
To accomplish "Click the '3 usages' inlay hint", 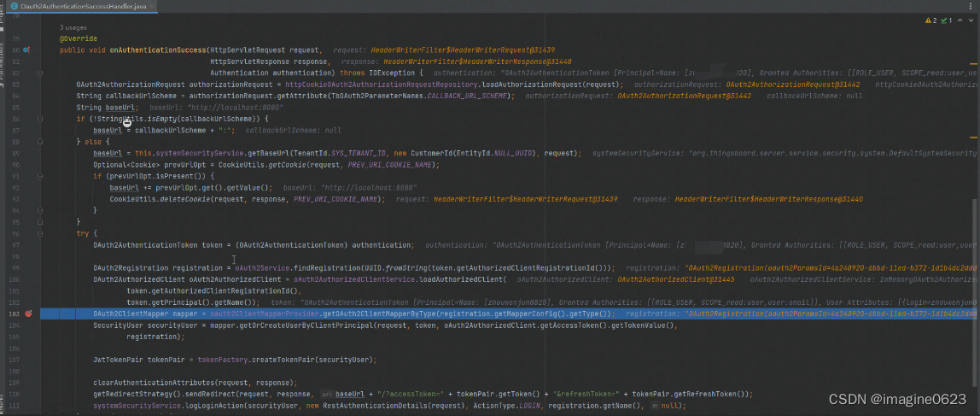I will pos(73,28).
